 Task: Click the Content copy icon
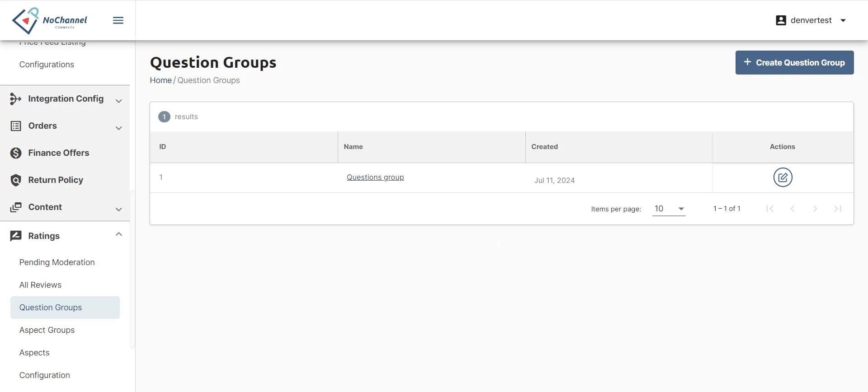16,207
